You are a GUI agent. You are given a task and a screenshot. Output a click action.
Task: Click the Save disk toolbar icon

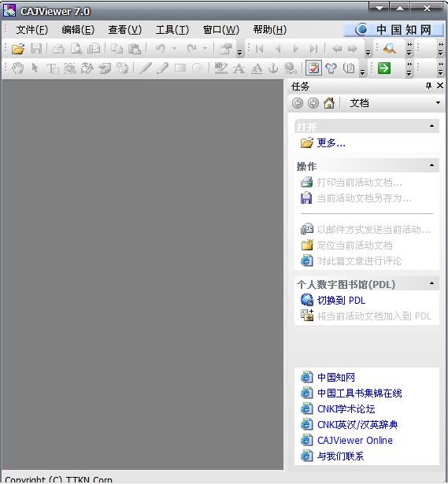click(36, 49)
